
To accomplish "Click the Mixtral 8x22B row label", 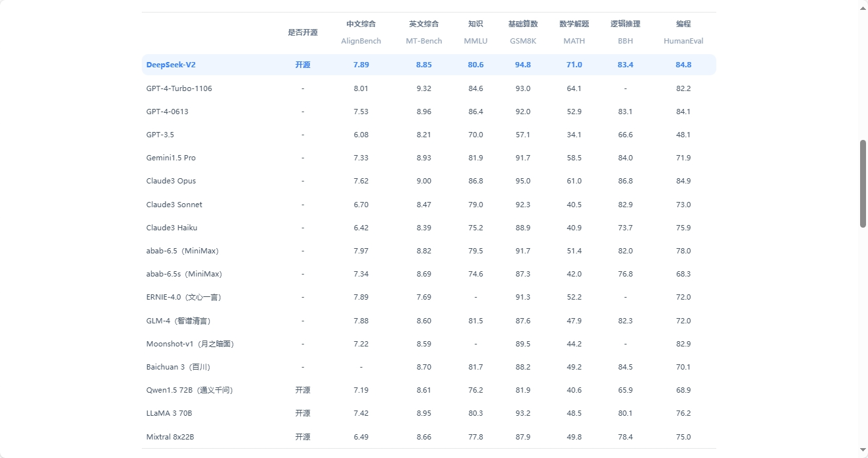I will [170, 437].
